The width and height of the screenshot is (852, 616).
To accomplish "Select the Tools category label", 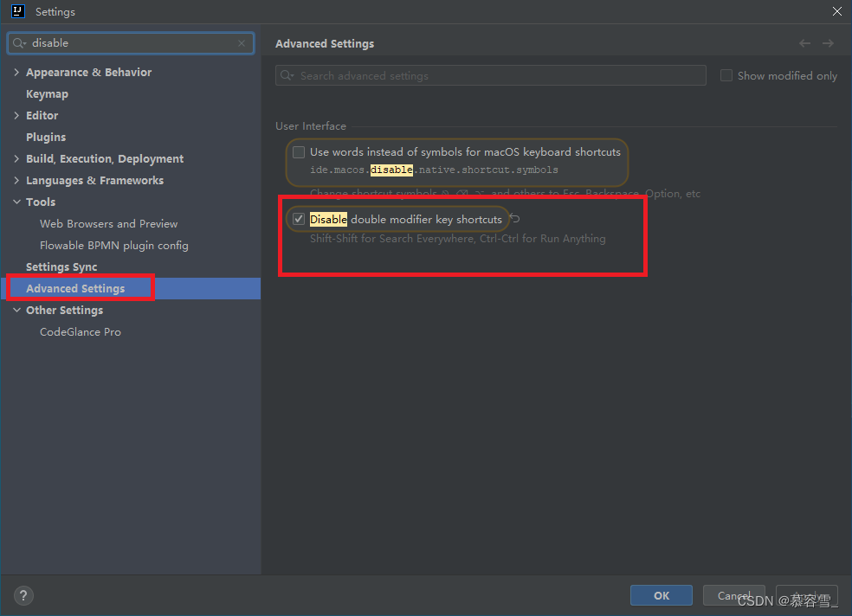I will pyautogui.click(x=41, y=202).
